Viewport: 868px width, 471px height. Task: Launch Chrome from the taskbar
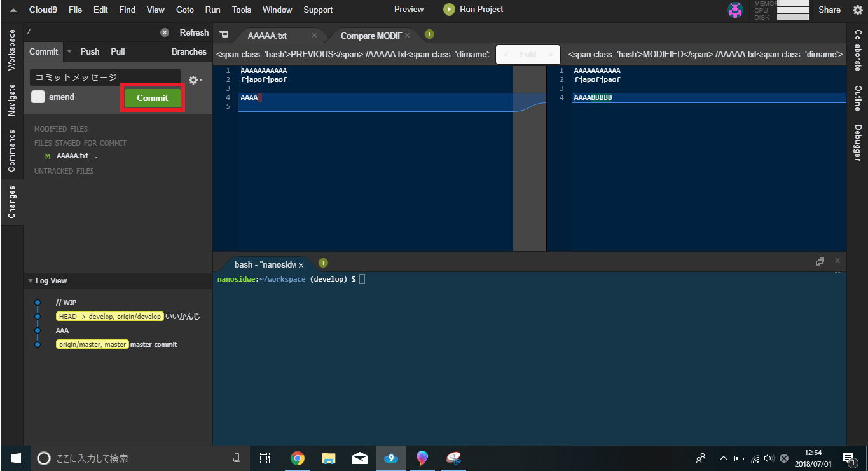pos(298,458)
